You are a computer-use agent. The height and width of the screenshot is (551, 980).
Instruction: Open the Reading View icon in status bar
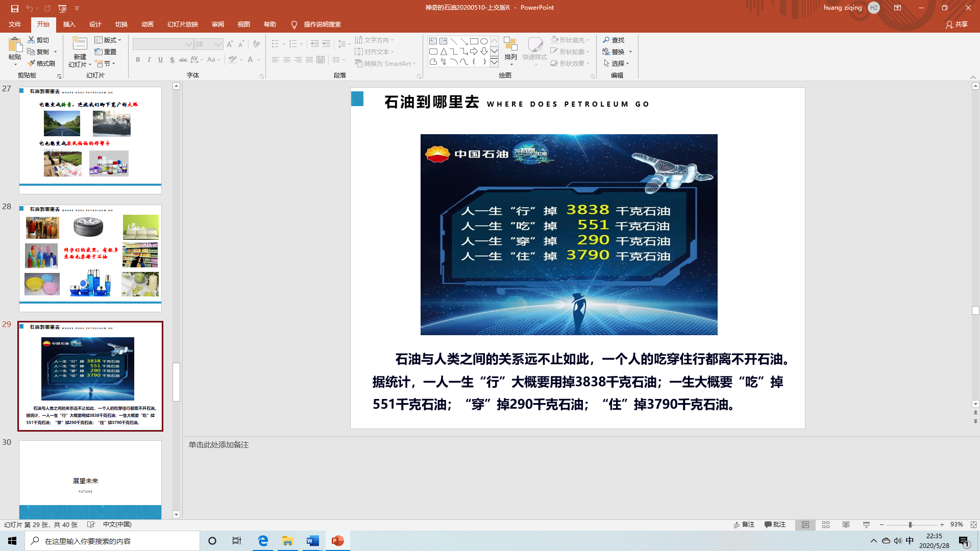pyautogui.click(x=846, y=524)
